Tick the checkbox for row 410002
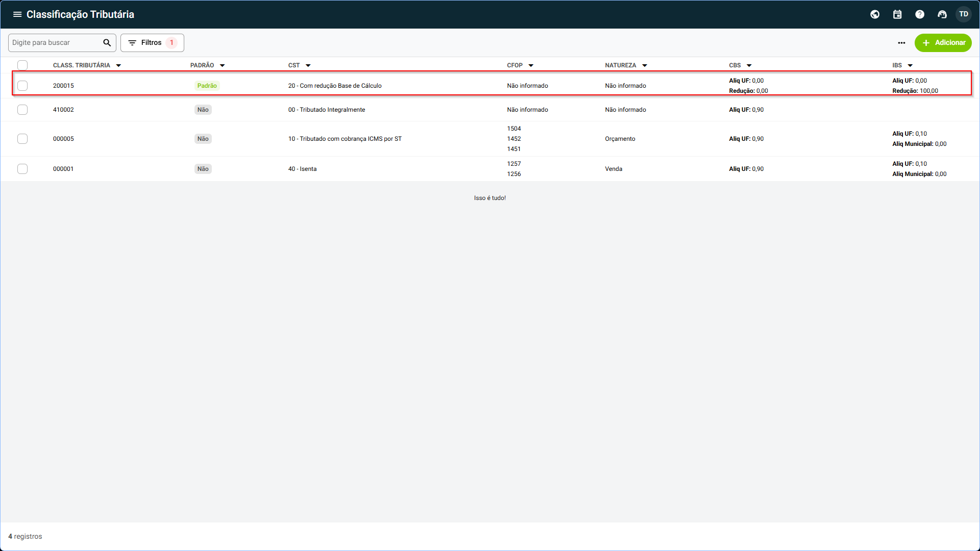The image size is (980, 551). (22, 110)
